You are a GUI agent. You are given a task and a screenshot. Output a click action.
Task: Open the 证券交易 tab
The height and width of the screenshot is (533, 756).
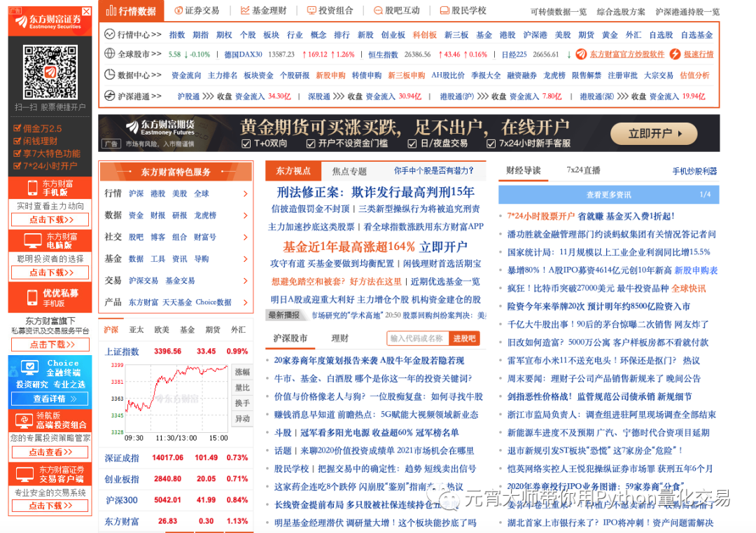coord(197,11)
